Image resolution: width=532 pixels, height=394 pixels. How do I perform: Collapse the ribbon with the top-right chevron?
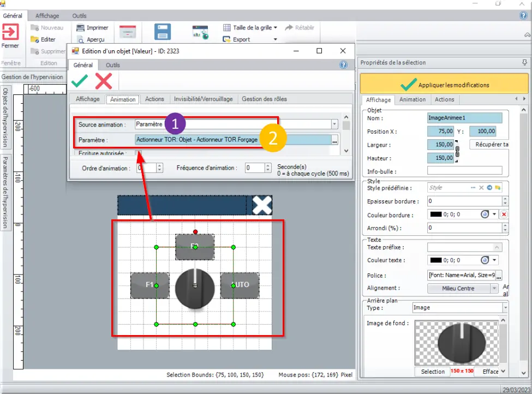527,34
